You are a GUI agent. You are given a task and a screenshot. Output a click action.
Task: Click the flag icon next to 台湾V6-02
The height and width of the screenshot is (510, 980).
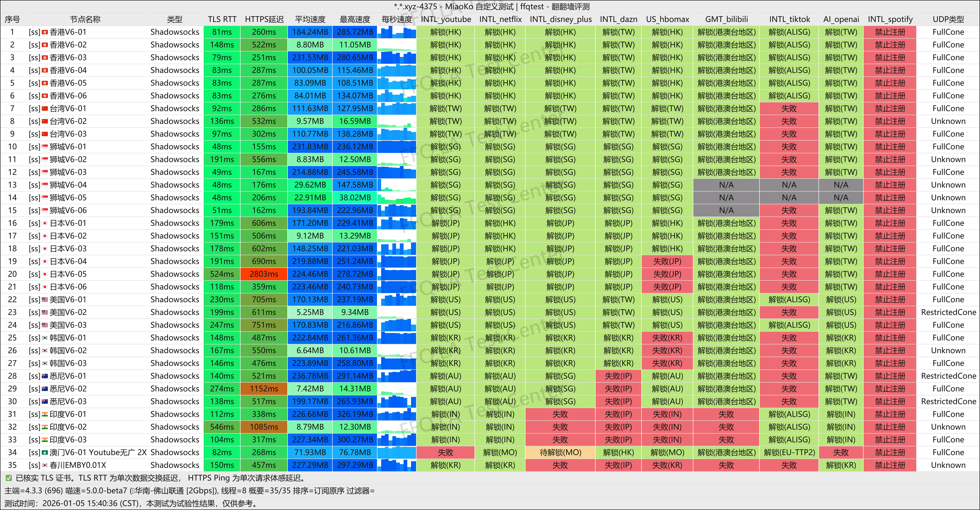(x=45, y=121)
